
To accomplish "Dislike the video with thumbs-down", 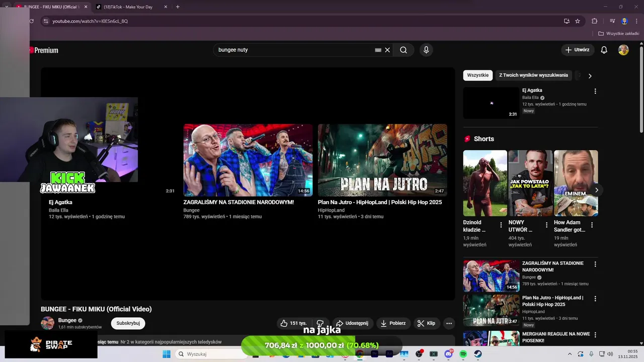I will click(320, 323).
